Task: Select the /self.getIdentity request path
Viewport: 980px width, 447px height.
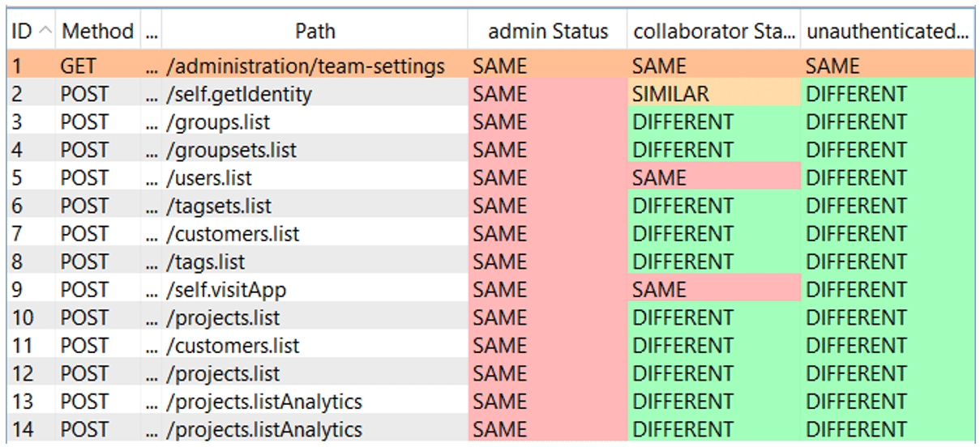Action: [x=238, y=94]
